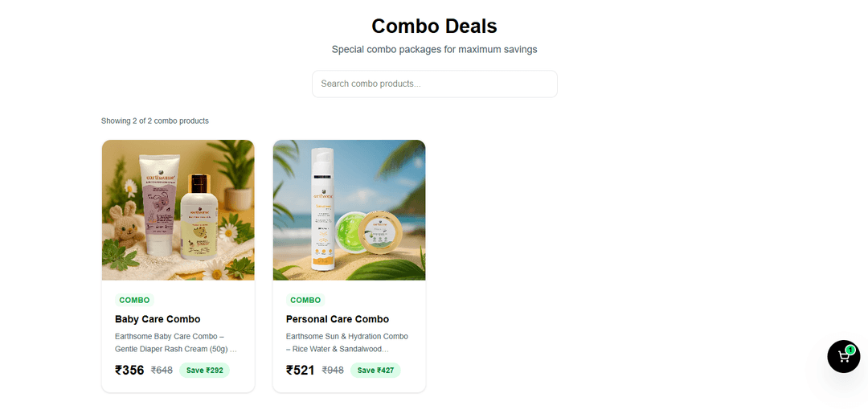Click the COMBO tag on Baby Care card
The height and width of the screenshot is (418, 868).
coord(134,300)
